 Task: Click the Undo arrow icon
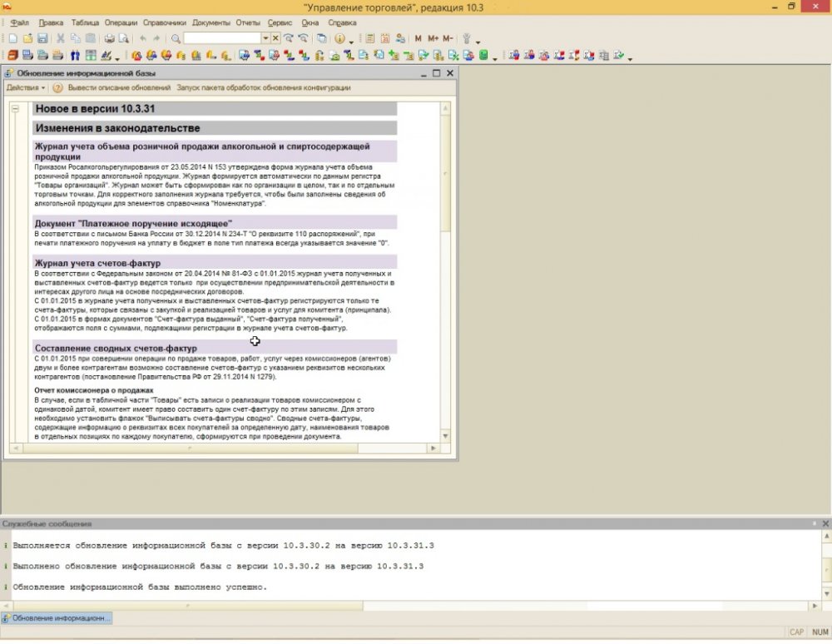(x=143, y=38)
